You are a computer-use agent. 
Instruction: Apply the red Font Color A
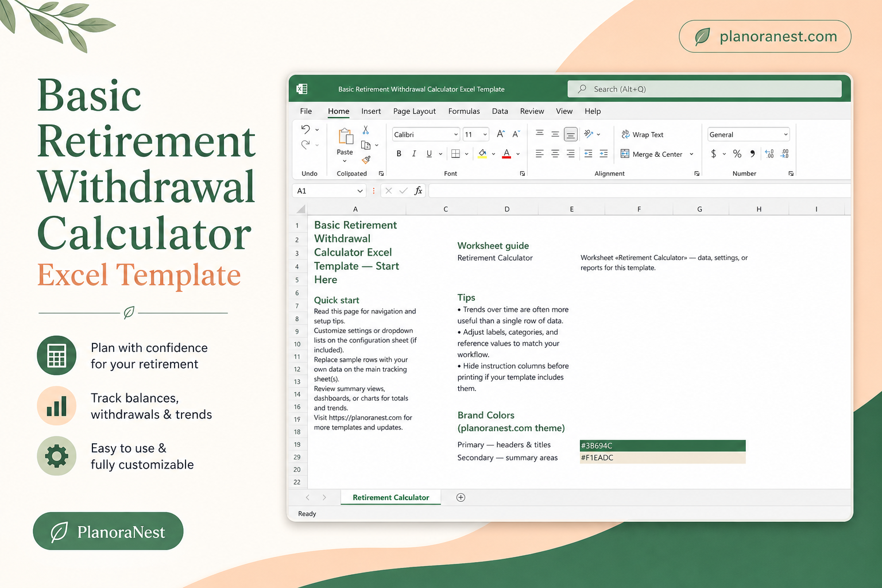tap(506, 153)
